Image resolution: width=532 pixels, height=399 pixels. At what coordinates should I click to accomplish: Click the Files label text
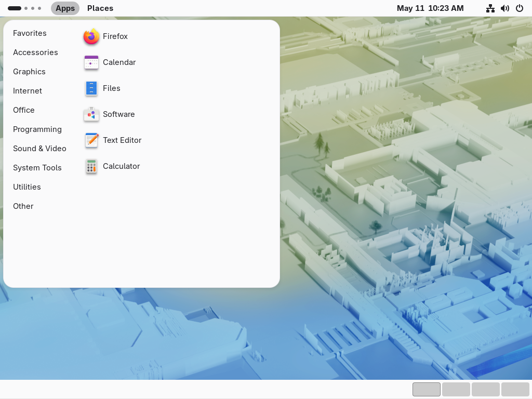(x=112, y=88)
